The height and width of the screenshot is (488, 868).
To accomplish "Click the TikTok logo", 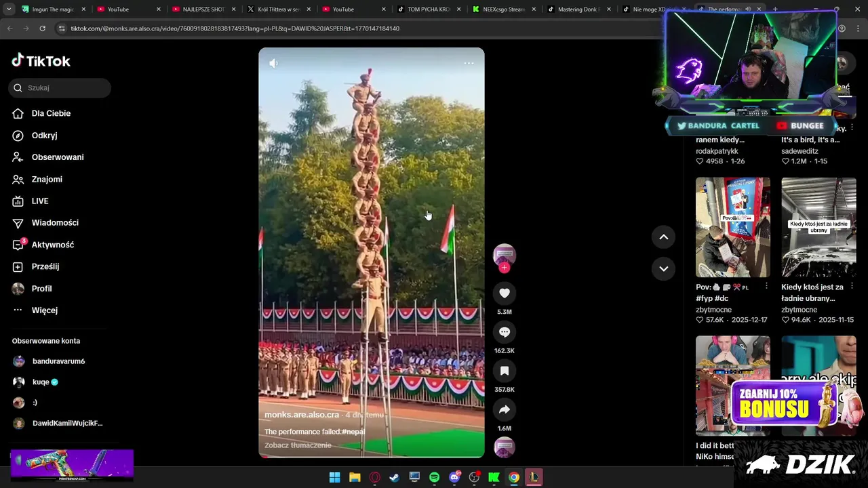I will 41,61.
